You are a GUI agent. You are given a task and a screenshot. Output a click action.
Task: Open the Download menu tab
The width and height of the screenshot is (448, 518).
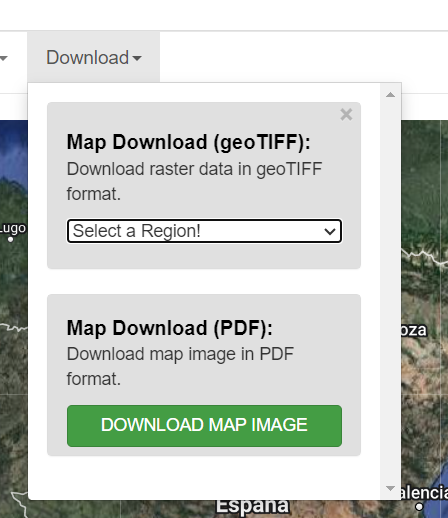click(94, 57)
